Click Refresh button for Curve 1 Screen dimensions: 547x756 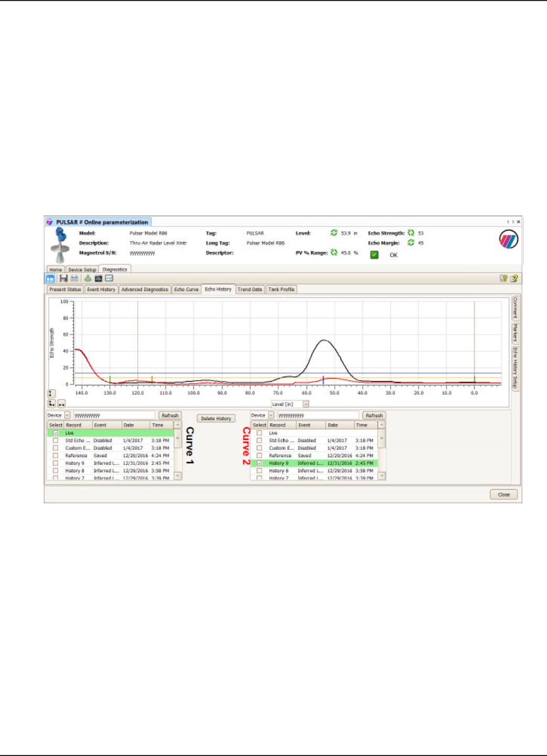170,415
